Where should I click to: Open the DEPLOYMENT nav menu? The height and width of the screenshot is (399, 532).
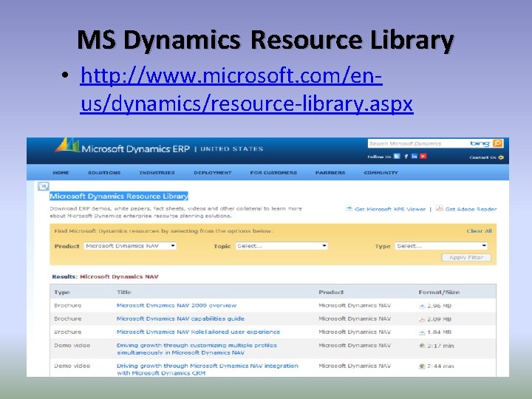213,173
